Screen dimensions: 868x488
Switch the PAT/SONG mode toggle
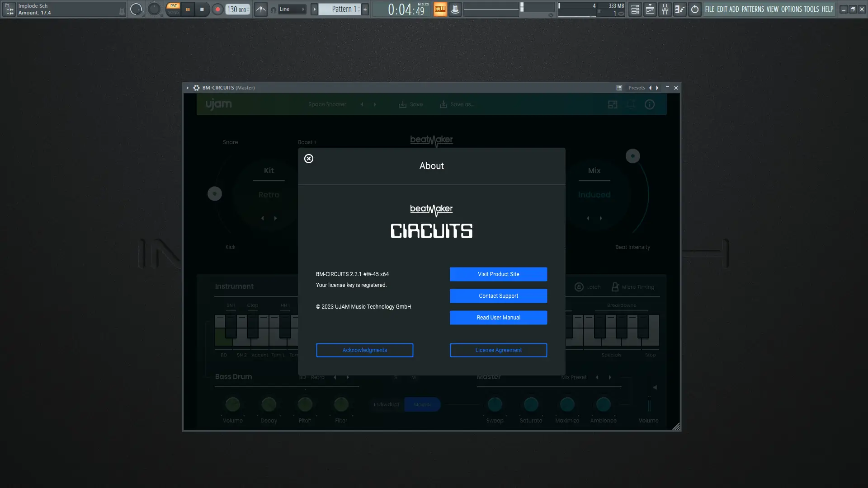174,9
